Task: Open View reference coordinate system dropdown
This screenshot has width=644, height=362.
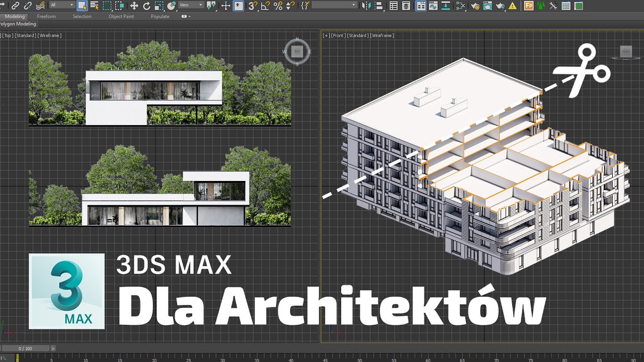Action: 191,5
